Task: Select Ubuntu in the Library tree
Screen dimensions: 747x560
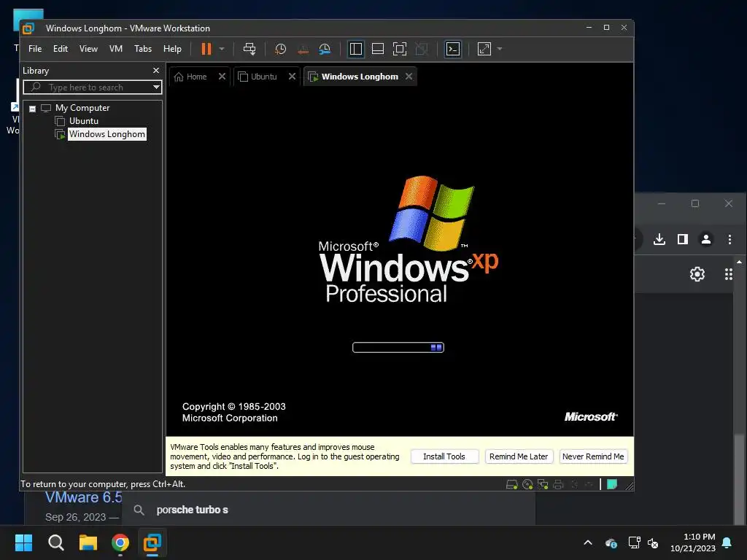Action: [84, 121]
